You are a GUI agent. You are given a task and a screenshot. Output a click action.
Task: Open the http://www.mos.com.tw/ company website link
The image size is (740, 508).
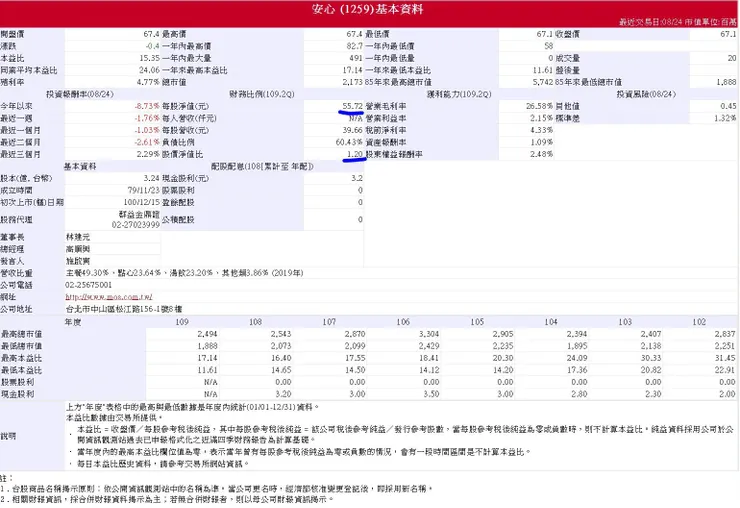tap(109, 297)
